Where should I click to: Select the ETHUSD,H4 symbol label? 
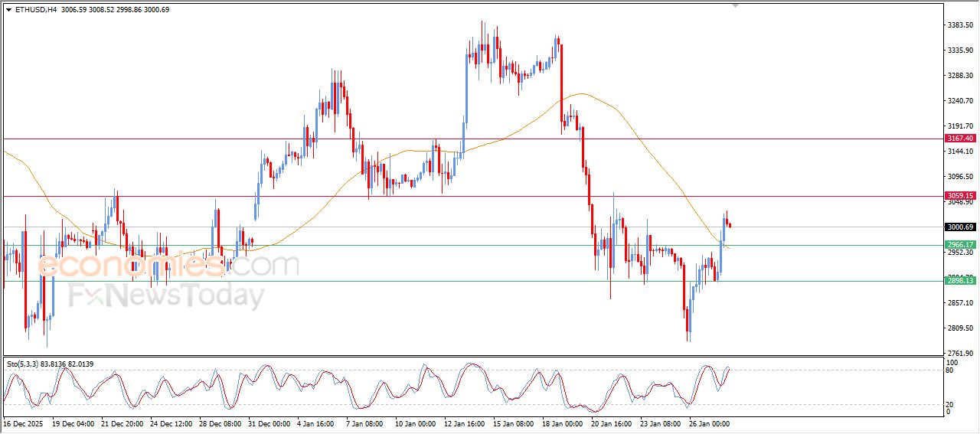click(x=35, y=10)
